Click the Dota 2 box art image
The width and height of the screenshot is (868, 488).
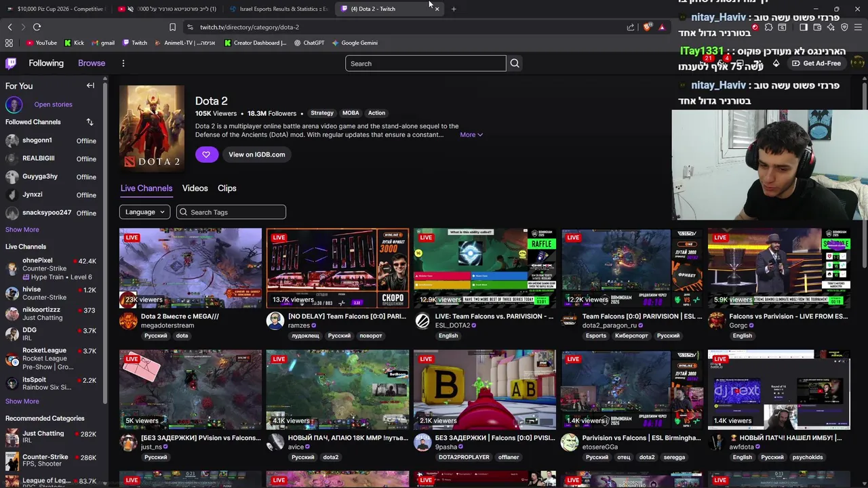(152, 129)
